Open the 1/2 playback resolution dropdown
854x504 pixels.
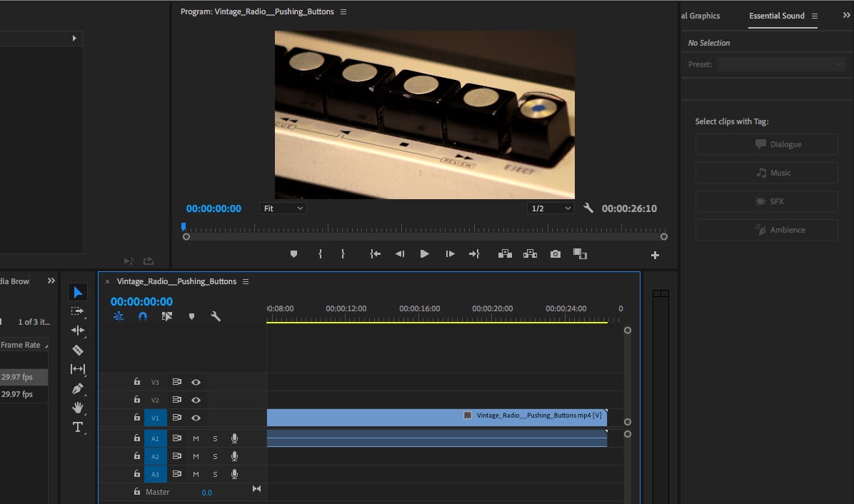point(551,208)
